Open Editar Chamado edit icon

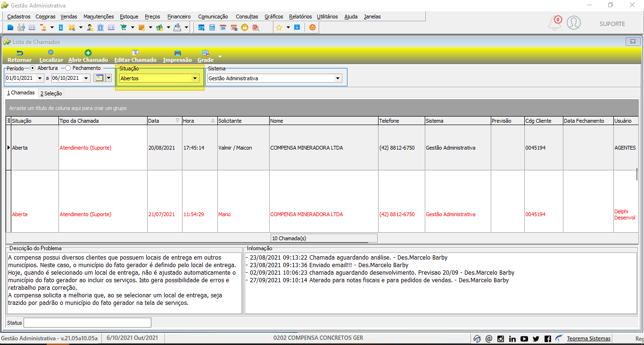point(135,53)
